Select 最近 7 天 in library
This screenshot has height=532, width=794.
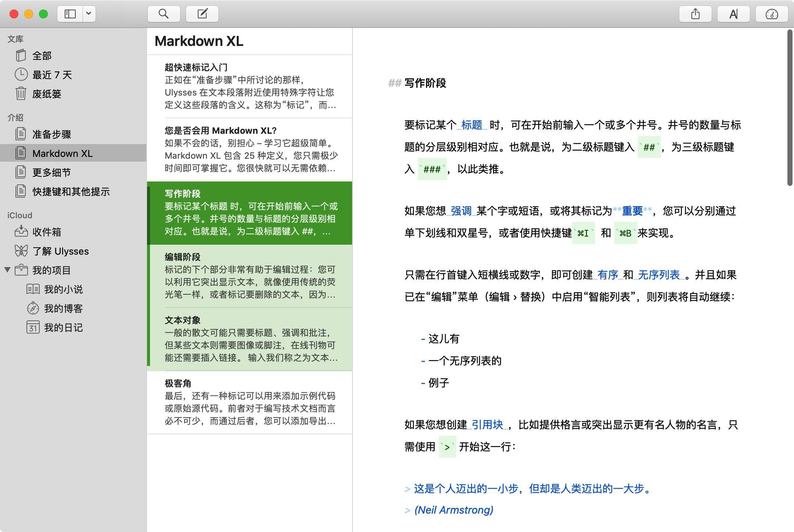tap(52, 75)
